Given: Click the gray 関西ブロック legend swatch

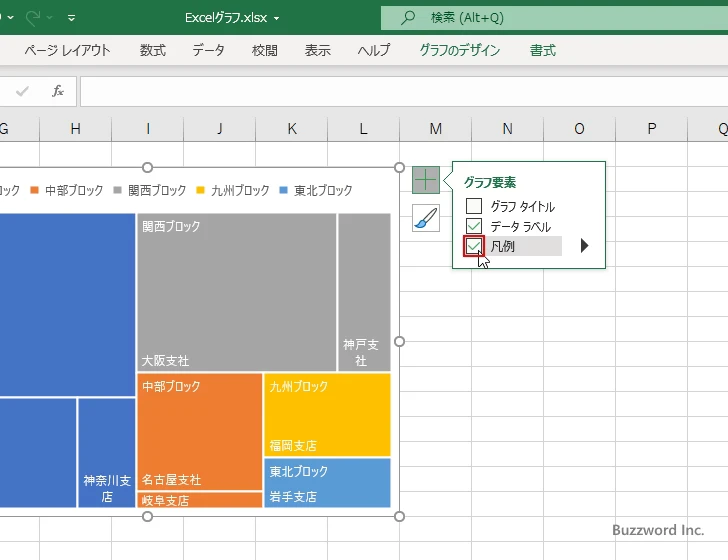Looking at the screenshot, I should [x=117, y=190].
